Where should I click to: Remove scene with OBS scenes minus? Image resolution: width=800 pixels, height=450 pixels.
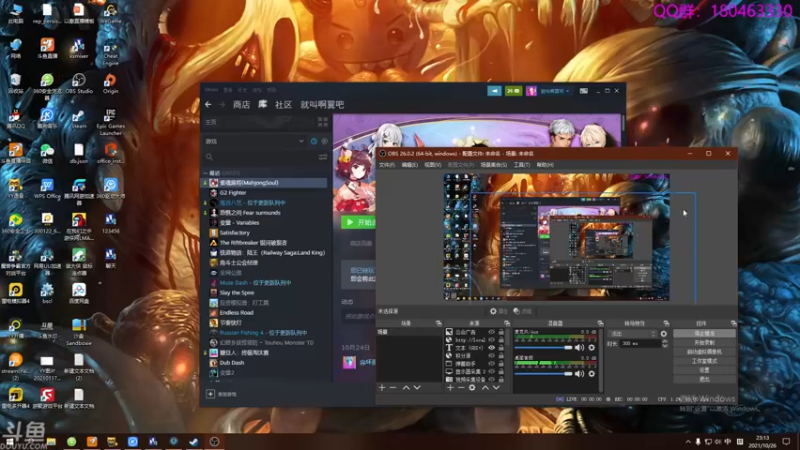[x=393, y=388]
